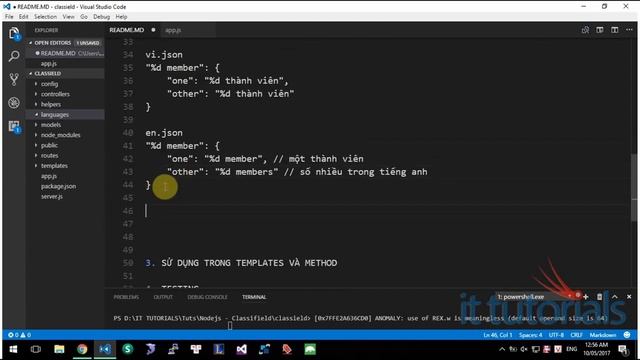Maximize the panel with the up chevron

615,297
